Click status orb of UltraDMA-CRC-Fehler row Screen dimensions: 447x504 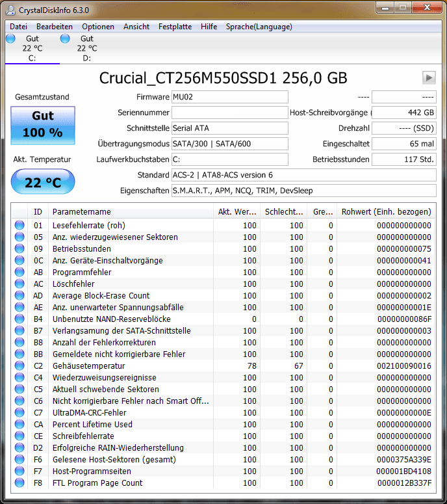[x=19, y=412]
